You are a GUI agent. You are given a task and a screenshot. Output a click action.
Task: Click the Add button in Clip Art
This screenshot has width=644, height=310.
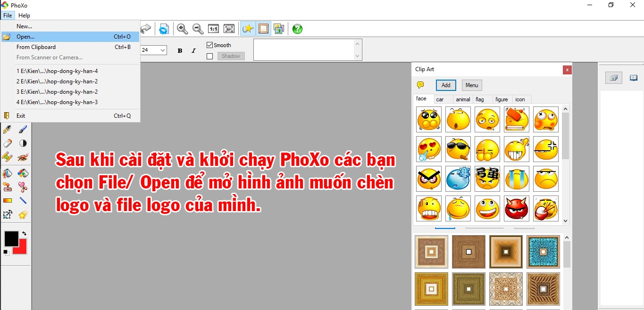[x=446, y=85]
